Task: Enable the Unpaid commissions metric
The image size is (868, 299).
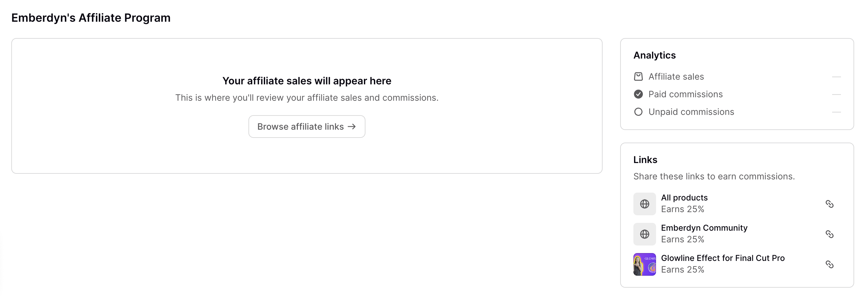Action: coord(638,112)
